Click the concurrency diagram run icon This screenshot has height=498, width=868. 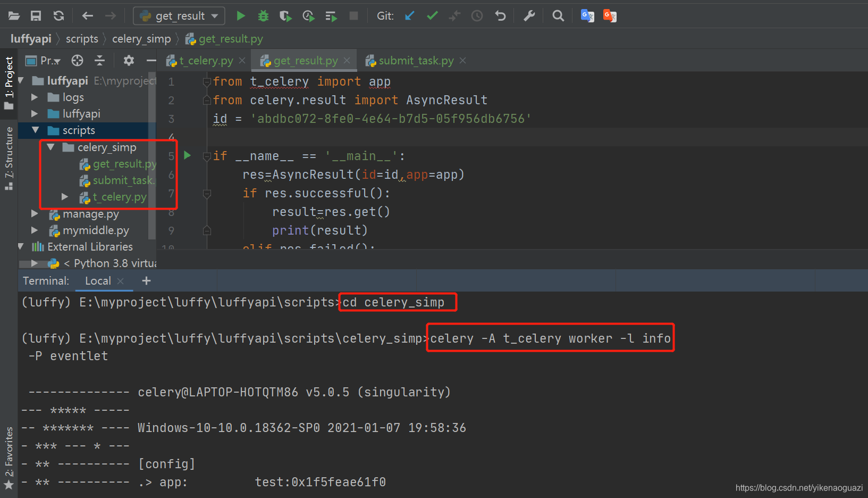[331, 16]
